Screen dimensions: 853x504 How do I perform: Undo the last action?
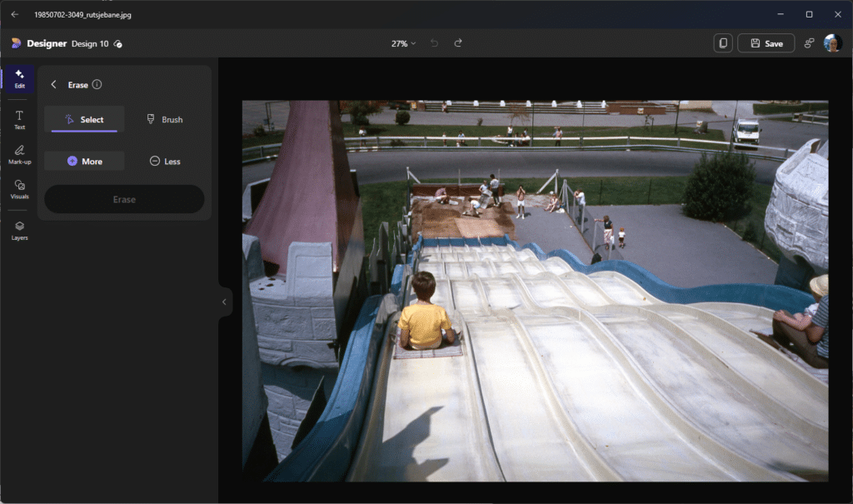click(x=434, y=43)
